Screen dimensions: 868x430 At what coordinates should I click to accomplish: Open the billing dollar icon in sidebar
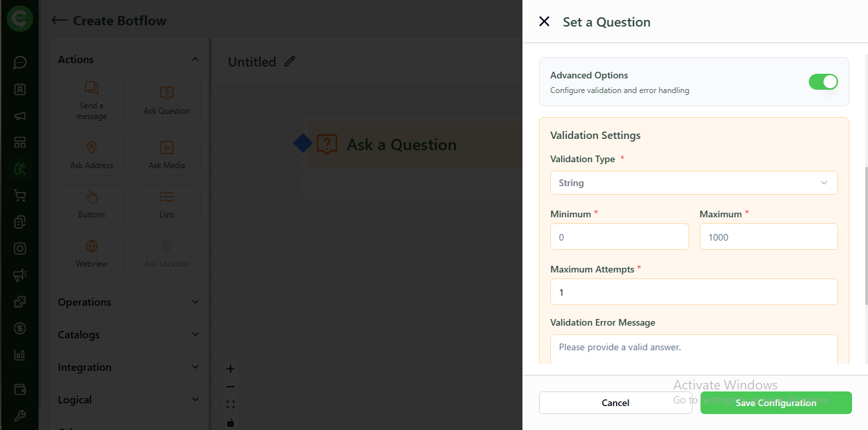(19, 328)
